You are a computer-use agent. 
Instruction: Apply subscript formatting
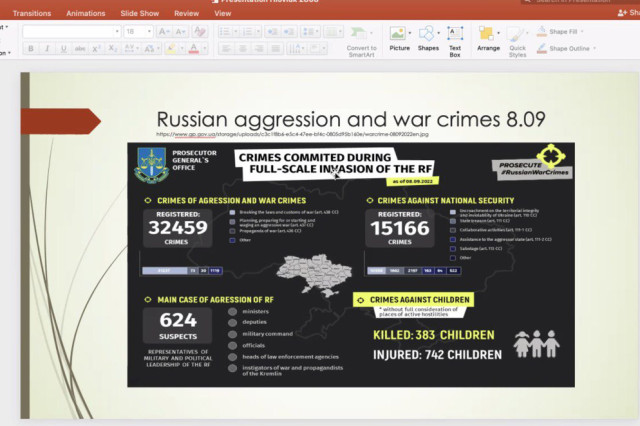113,49
